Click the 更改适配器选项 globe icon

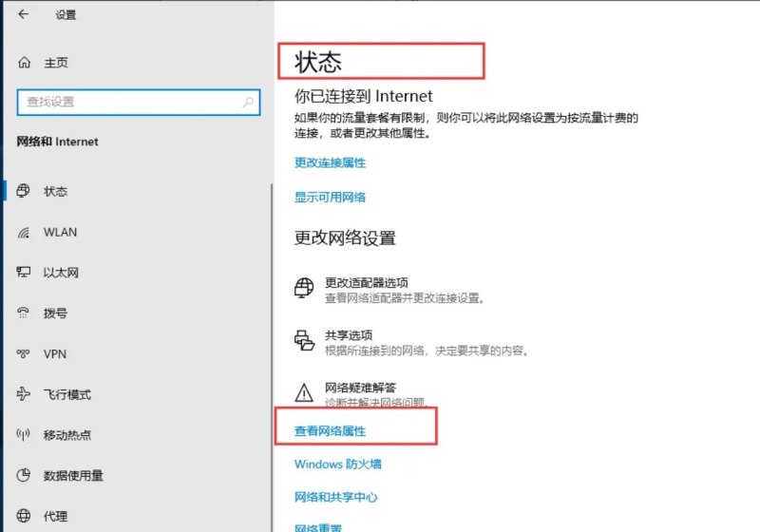pos(304,288)
